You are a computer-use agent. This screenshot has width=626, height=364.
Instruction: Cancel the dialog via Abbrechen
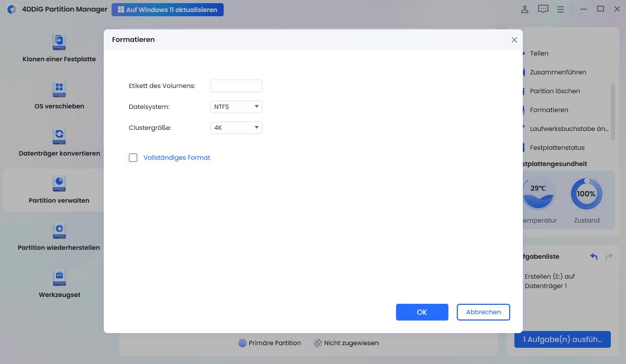(x=483, y=312)
